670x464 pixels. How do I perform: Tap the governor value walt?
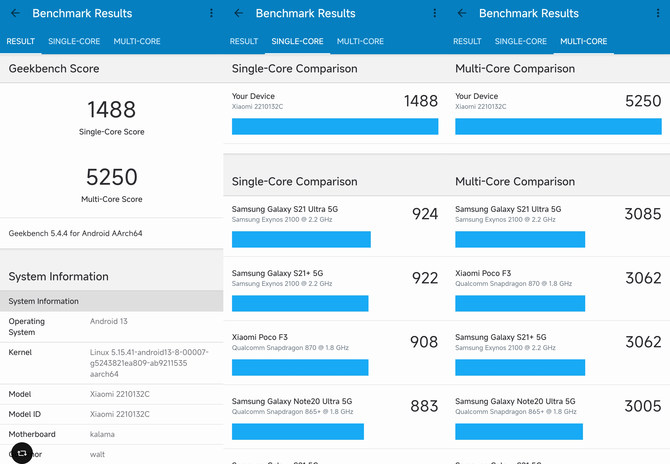click(x=97, y=454)
